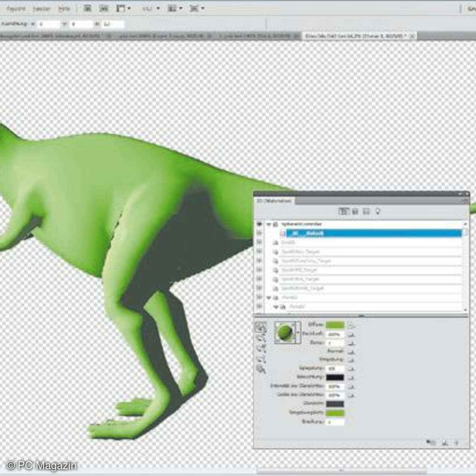Open the Bridge icon in the top bar
Image resolution: width=476 pixels, height=476 pixels.
coord(88,8)
